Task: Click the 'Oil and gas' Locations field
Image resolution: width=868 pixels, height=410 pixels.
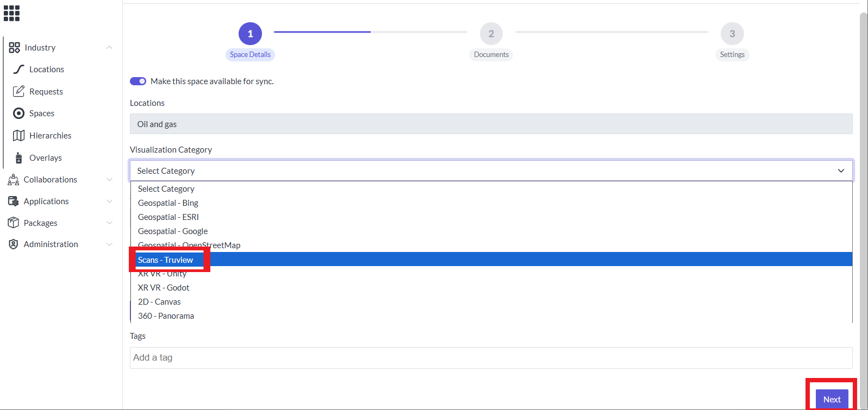Action: pos(491,124)
